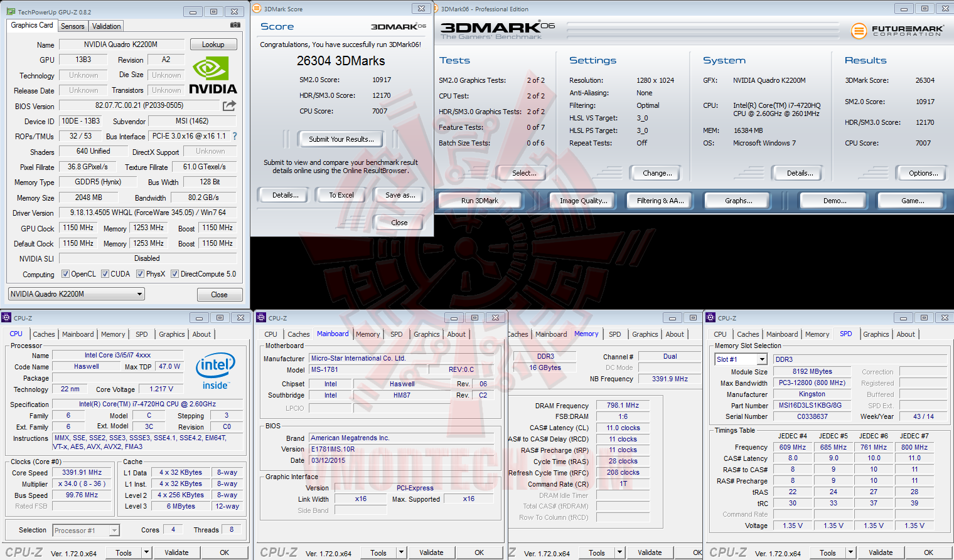Expand Tools arrow in the CPU-Z processor window
This screenshot has height=560, width=954.
point(146,552)
